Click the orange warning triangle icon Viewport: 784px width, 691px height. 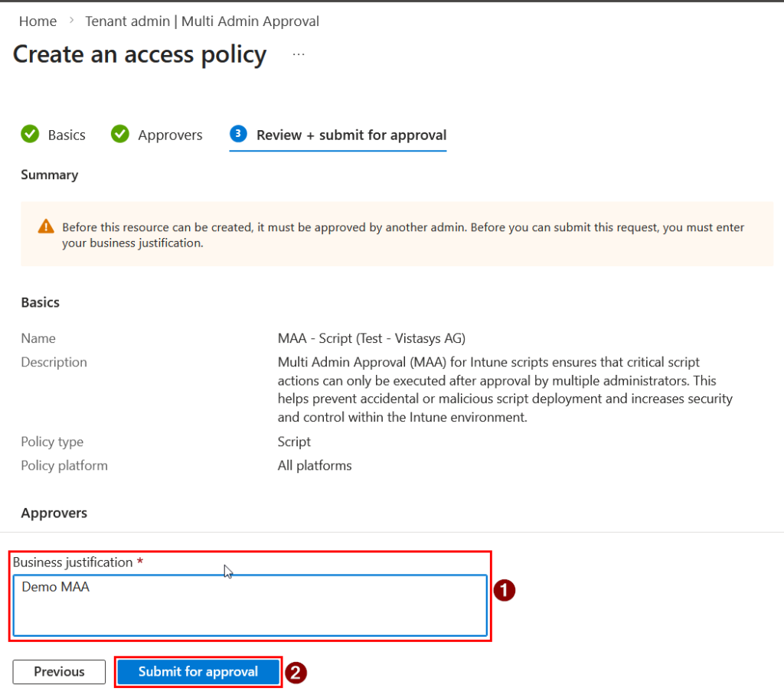[46, 227]
